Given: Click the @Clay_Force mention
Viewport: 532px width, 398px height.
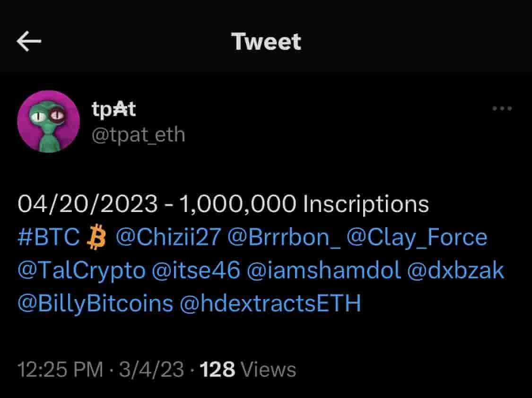Looking at the screenshot, I should tap(417, 237).
